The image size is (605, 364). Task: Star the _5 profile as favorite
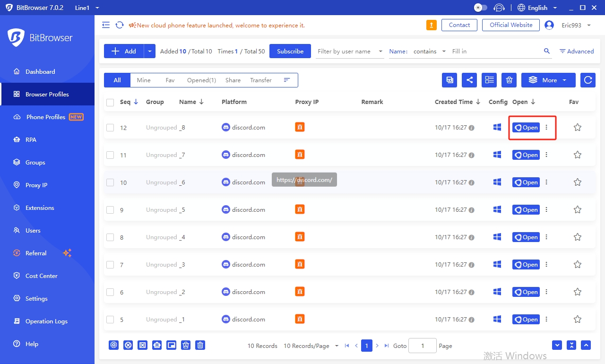[x=577, y=209]
